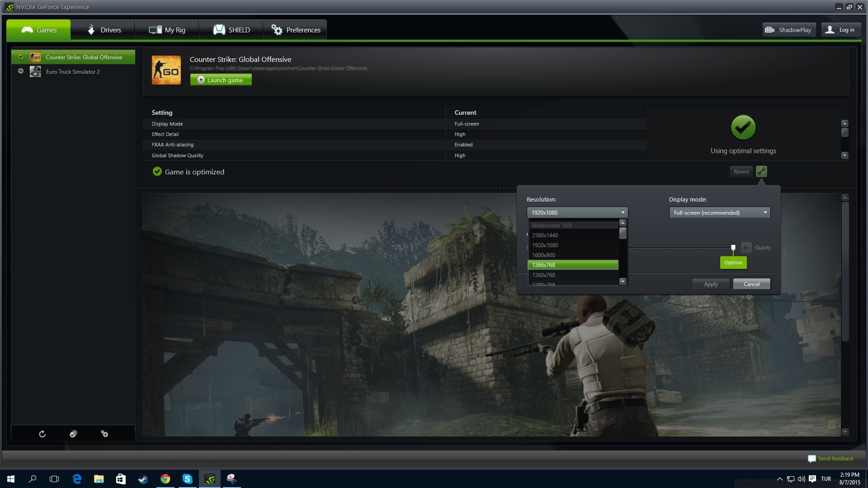Open the Preferences tab

295,30
